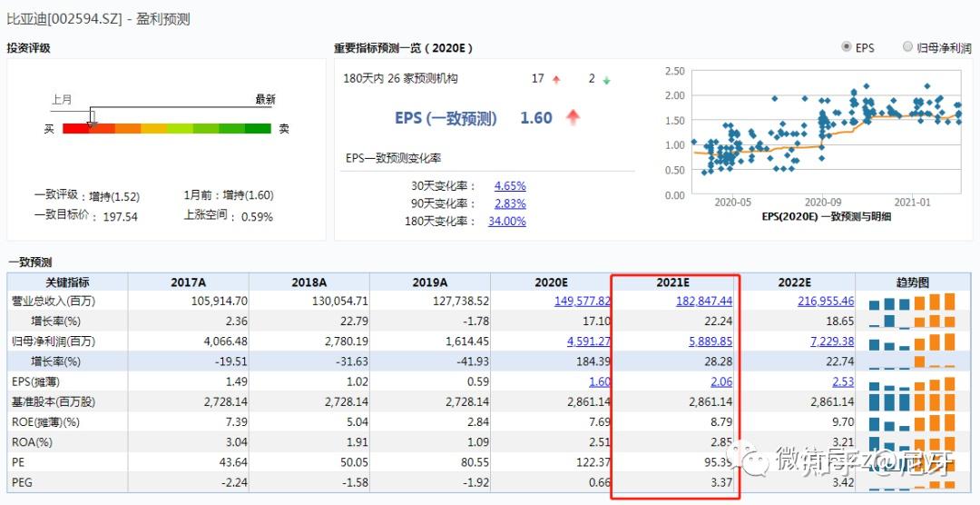Click 2020E PE value 122.37
980x505 pixels.
[x=592, y=462]
